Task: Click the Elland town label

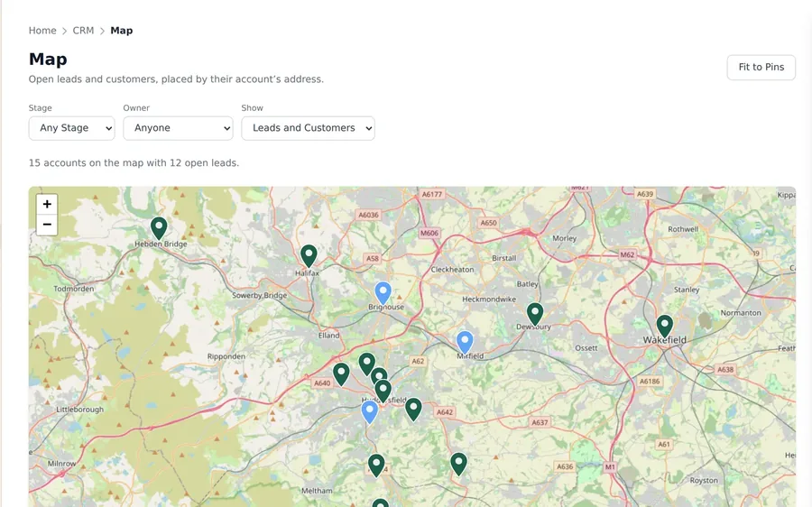Action: tap(328, 335)
